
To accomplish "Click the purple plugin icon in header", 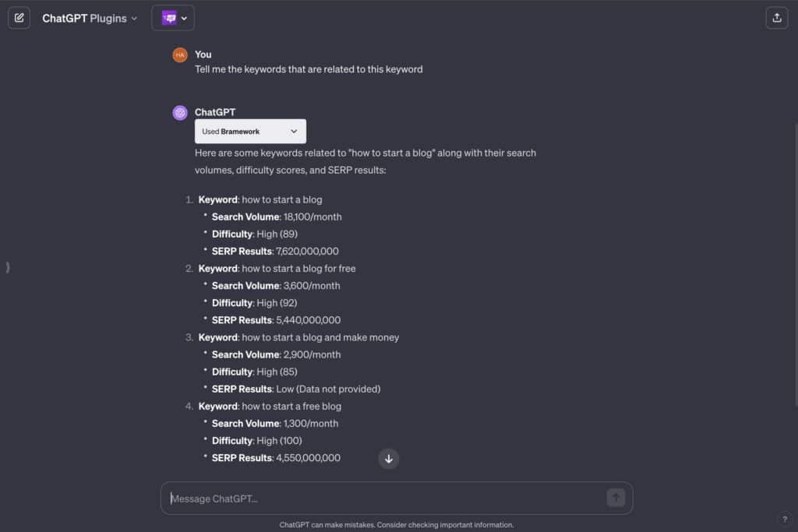I will click(169, 19).
